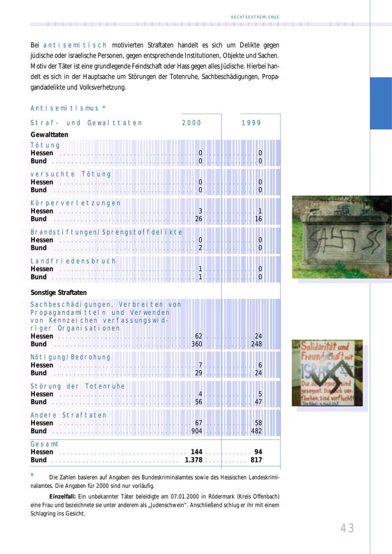Click the blue 'Antisemitismus *' table title
Screen dimensions: 392x554
click(x=68, y=108)
